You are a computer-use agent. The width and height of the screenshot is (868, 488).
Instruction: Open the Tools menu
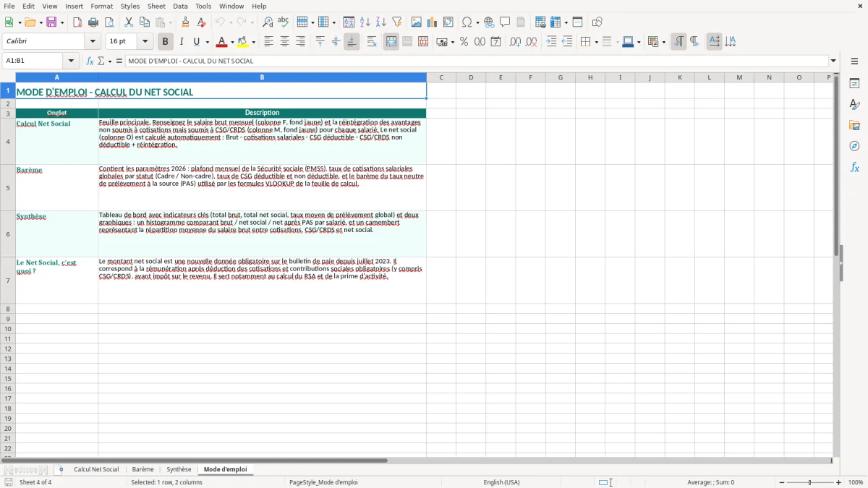coord(203,6)
